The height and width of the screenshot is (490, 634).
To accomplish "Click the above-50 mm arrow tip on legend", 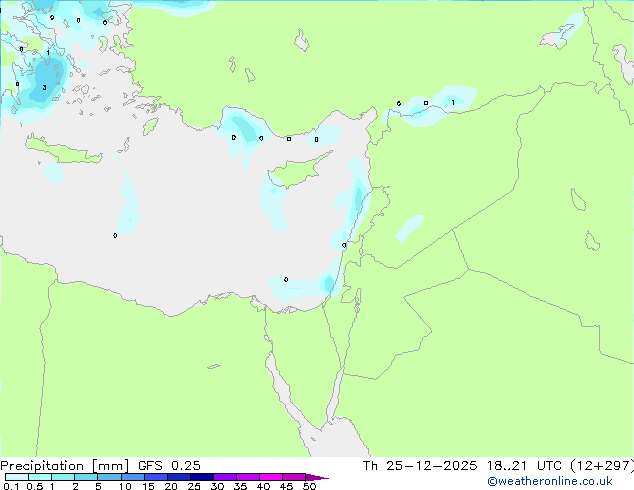I will 317,477.
